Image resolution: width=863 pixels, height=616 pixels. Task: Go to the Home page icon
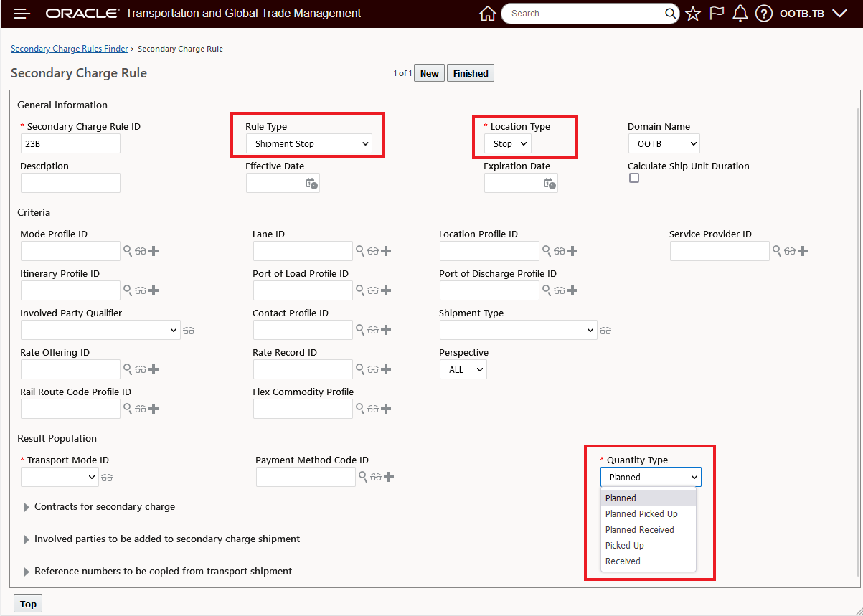(x=488, y=14)
